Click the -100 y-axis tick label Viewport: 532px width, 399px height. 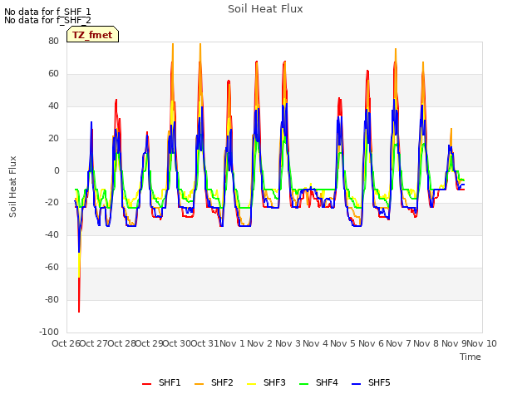click(x=49, y=332)
